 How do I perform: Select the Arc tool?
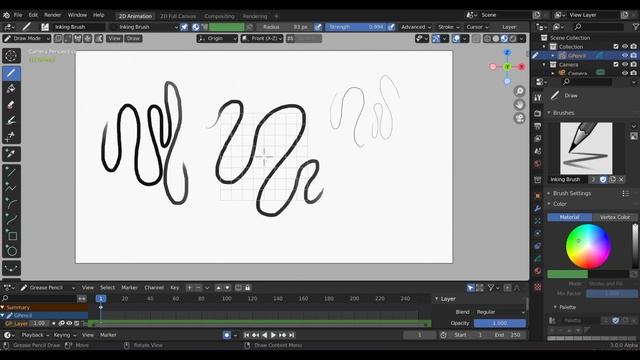point(11,203)
